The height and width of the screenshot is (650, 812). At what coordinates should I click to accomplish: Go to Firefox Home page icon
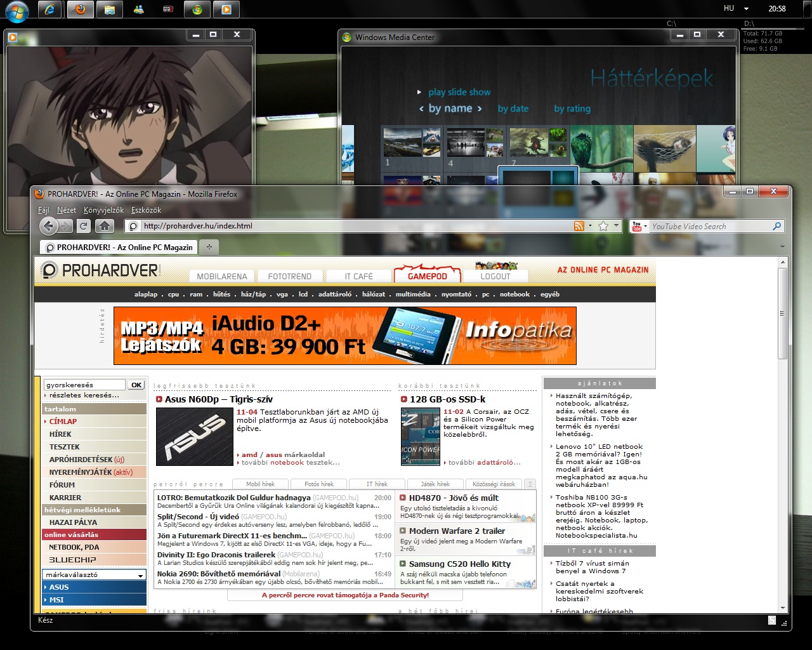tap(105, 226)
